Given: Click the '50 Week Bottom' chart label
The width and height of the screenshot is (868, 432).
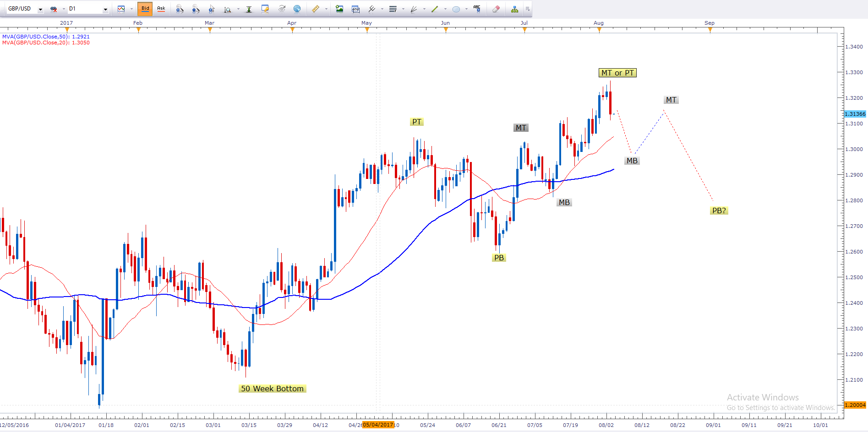Looking at the screenshot, I should tap(272, 389).
